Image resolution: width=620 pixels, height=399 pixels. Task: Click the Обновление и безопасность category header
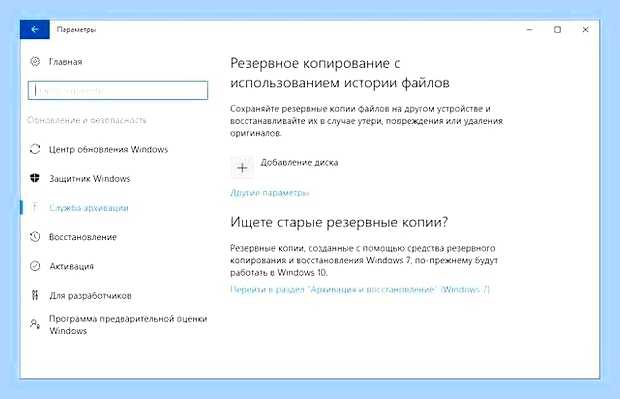87,120
